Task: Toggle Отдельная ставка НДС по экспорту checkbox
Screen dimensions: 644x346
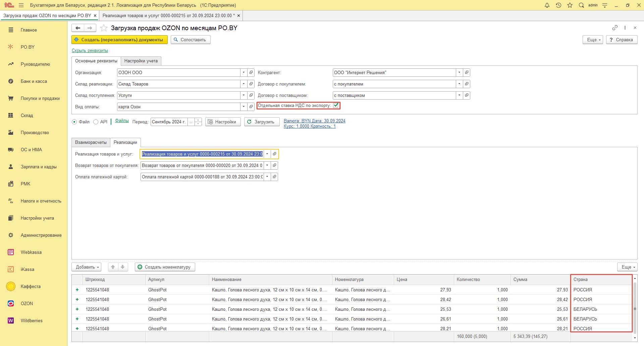Action: 336,105
